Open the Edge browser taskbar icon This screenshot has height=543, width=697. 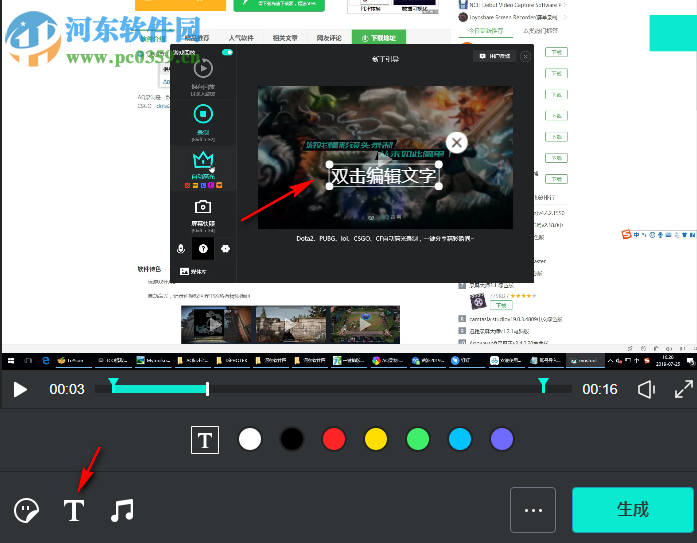pyautogui.click(x=46, y=361)
